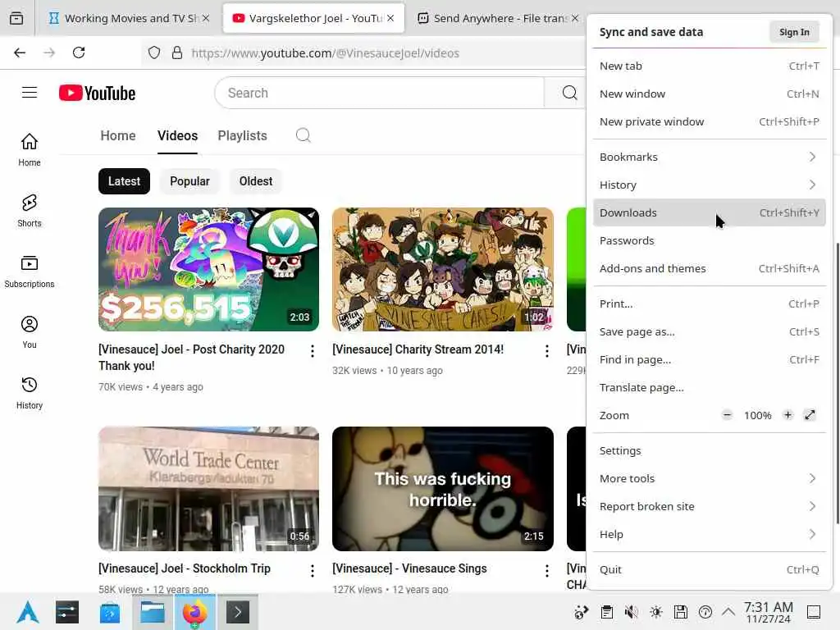This screenshot has height=630, width=840.
Task: Open the clipboard tray icon
Action: [x=606, y=612]
